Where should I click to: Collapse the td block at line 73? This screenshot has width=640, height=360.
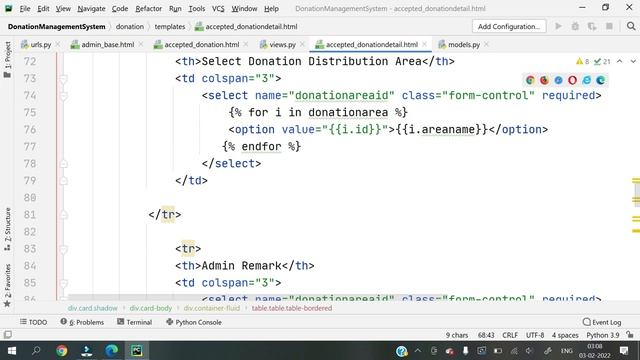pyautogui.click(x=64, y=78)
